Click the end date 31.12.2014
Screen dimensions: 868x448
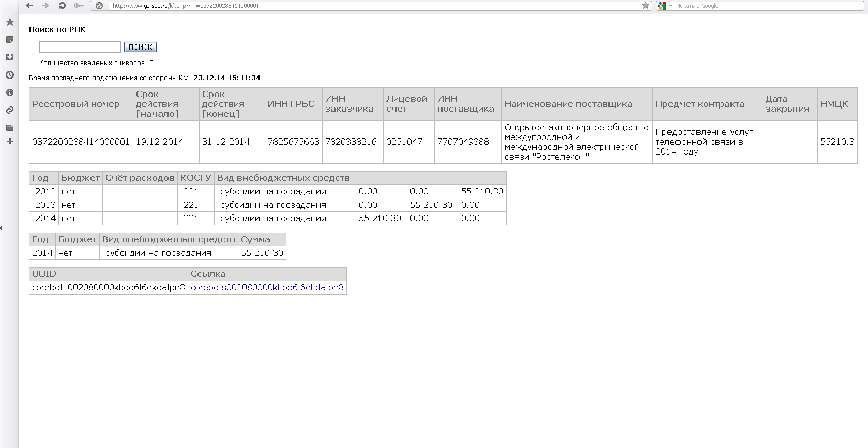click(x=226, y=142)
